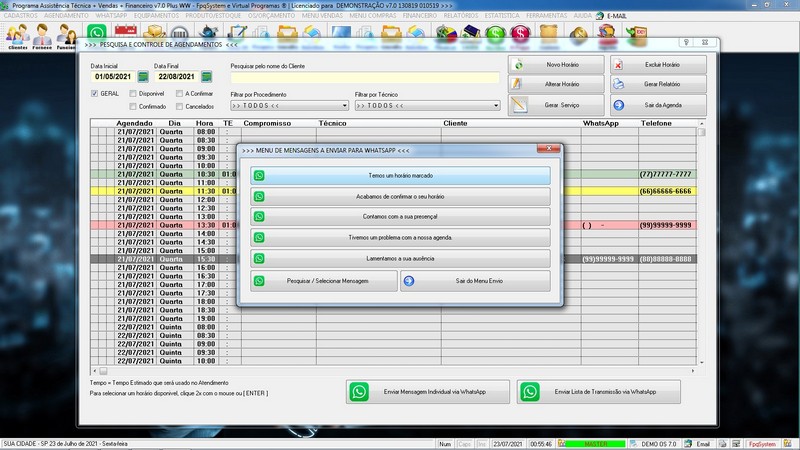This screenshot has width=800, height=450.
Task: Open Pesquisar / Selecionar Mensagem
Action: [x=323, y=281]
